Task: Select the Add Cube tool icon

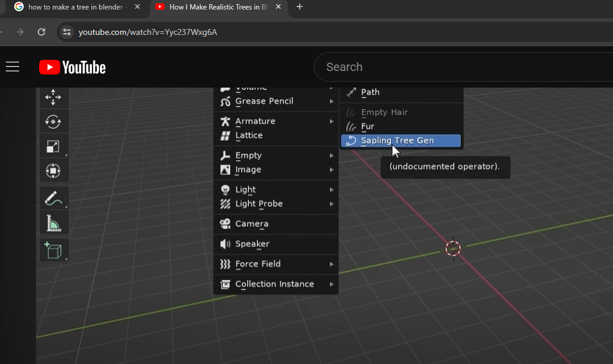Action: [53, 250]
